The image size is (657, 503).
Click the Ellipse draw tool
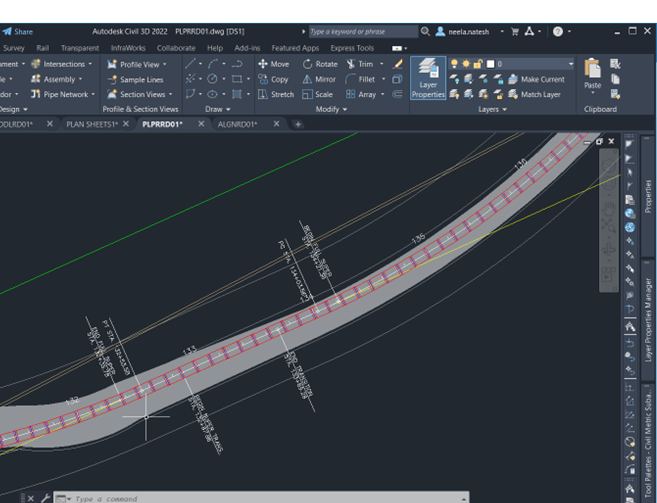coord(212,94)
